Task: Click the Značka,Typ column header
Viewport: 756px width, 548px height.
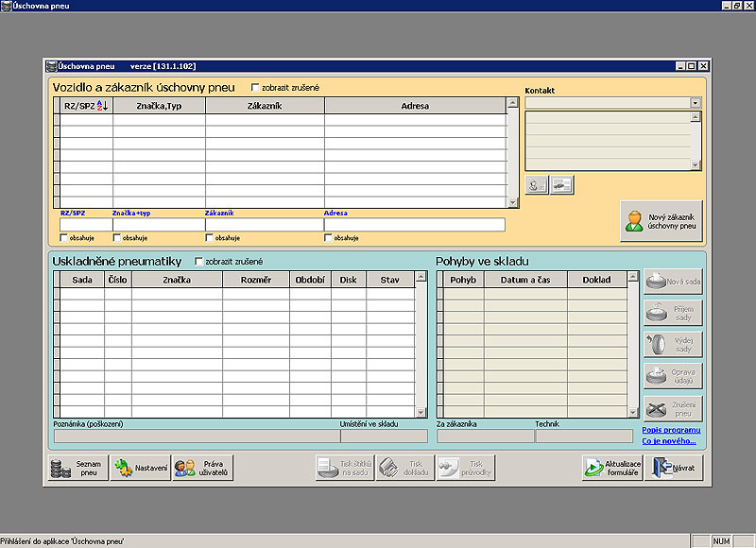Action: pyautogui.click(x=159, y=106)
